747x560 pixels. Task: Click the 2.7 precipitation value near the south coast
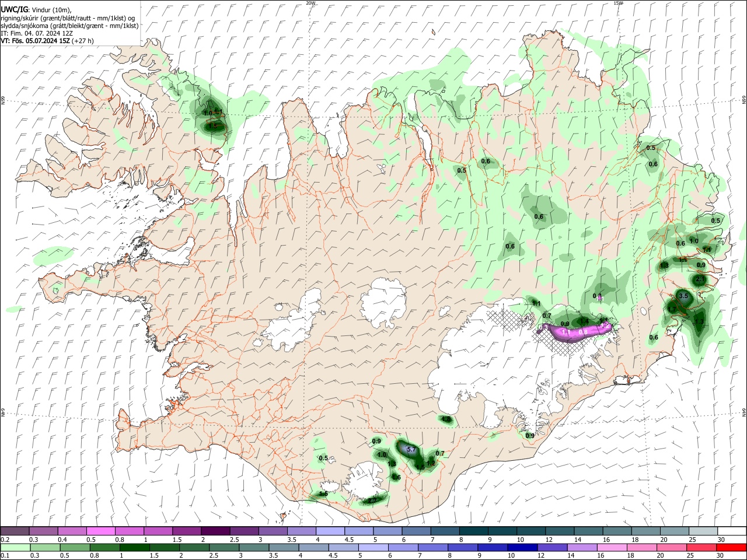point(372,500)
